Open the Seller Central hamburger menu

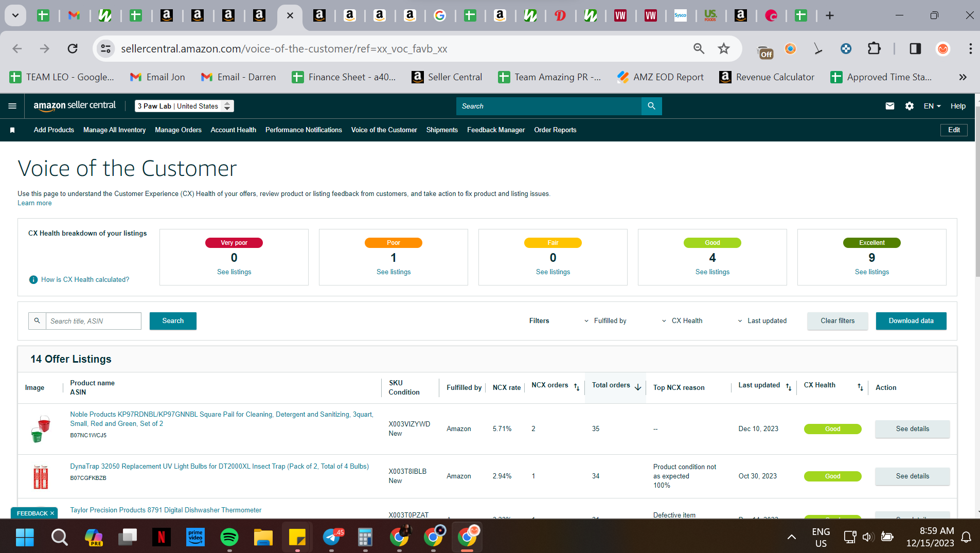pyautogui.click(x=12, y=106)
